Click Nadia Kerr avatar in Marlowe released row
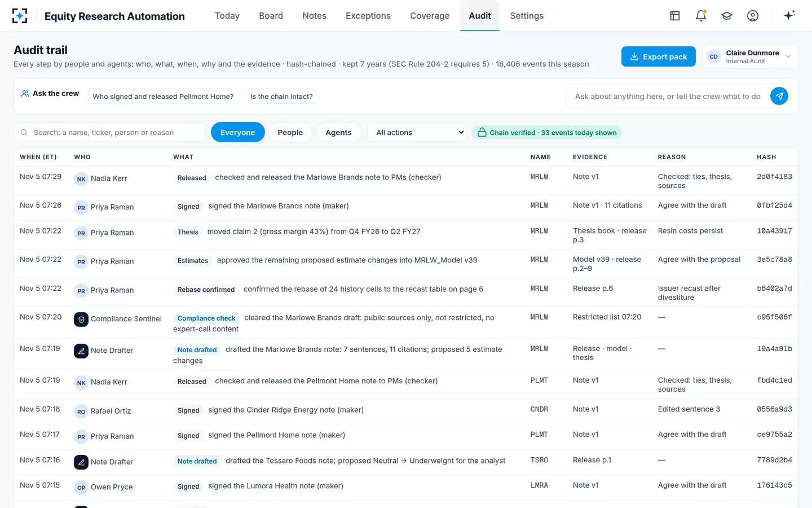Viewport: 812px width, 508px height. coord(81,179)
